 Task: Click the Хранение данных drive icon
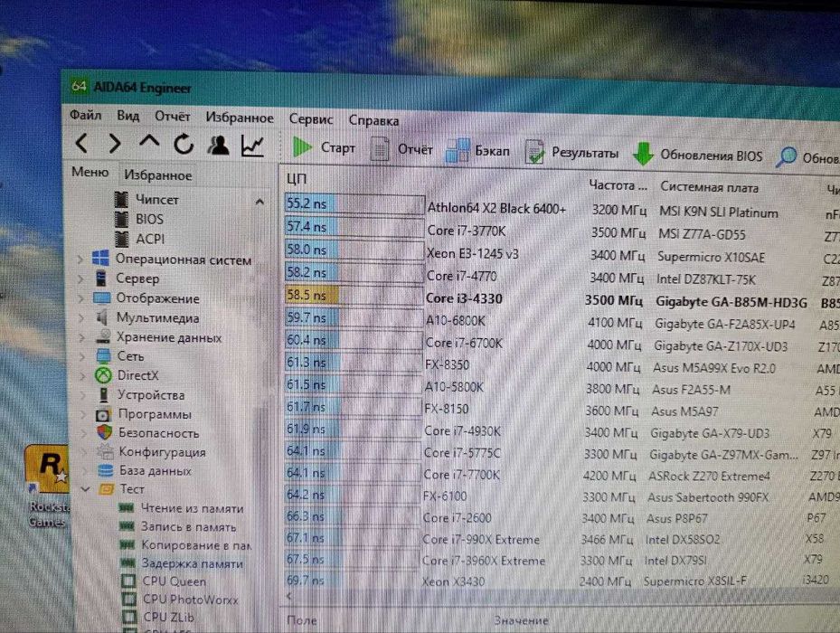pyautogui.click(x=103, y=336)
